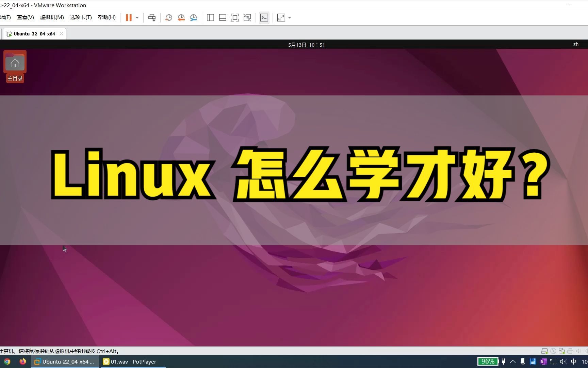Screen dimensions: 588x368
Task: Open the VM console view
Action: point(264,17)
